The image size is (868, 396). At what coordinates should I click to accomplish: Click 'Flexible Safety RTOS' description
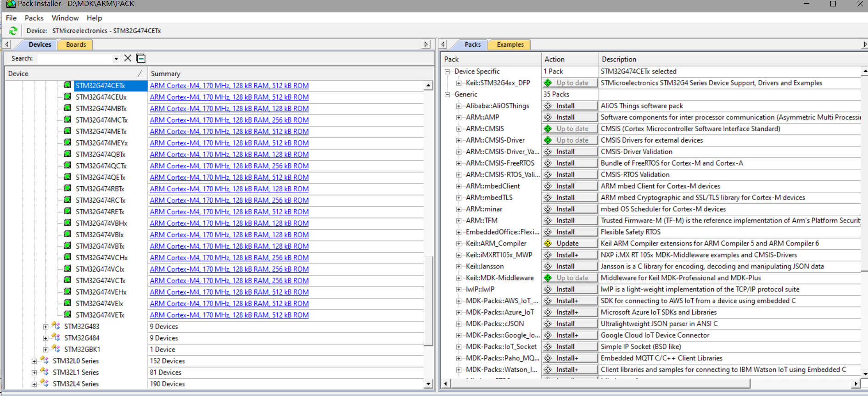tap(631, 232)
